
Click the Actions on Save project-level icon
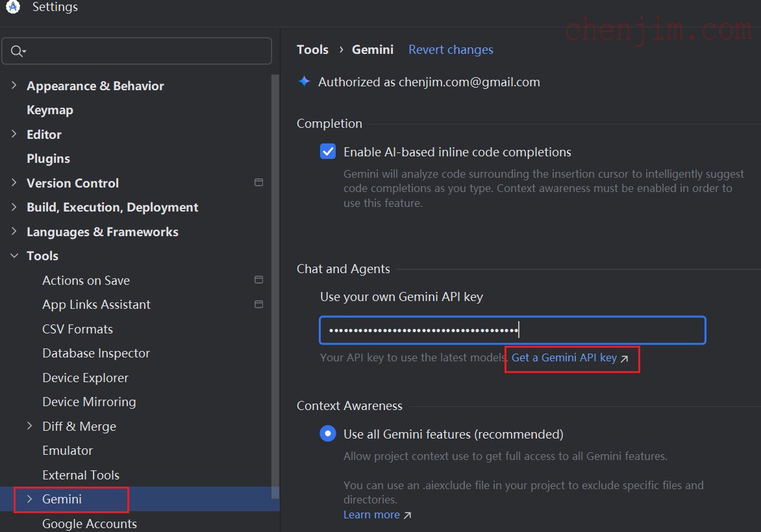pos(258,280)
